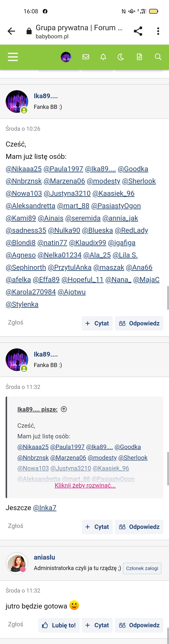Open private messages envelope icon
This screenshot has height=644, width=169.
(x=86, y=57)
